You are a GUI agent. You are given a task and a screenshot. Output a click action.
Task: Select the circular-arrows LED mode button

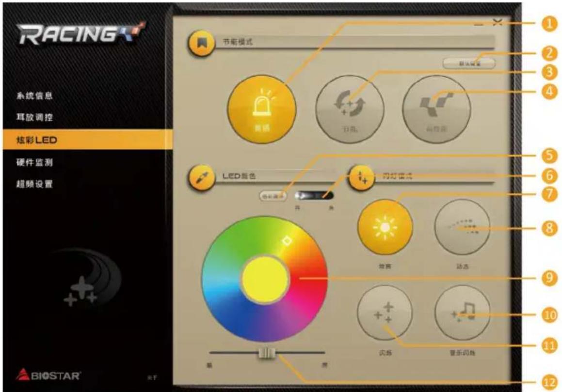click(x=350, y=110)
